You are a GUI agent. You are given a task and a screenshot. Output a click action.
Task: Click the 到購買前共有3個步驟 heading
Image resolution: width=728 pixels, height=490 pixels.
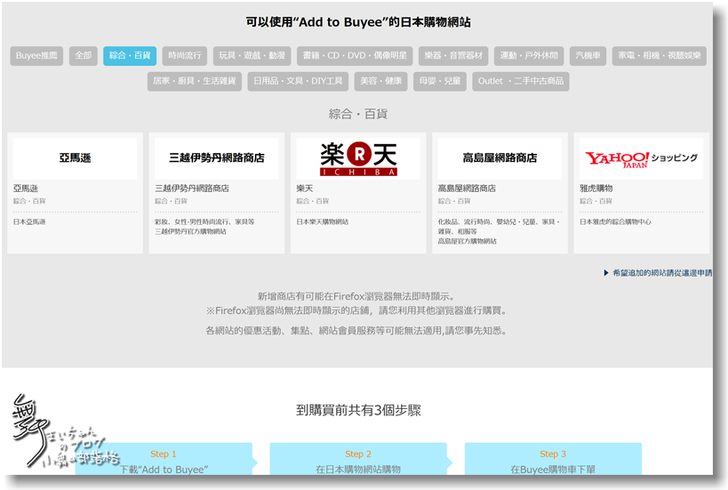358,411
